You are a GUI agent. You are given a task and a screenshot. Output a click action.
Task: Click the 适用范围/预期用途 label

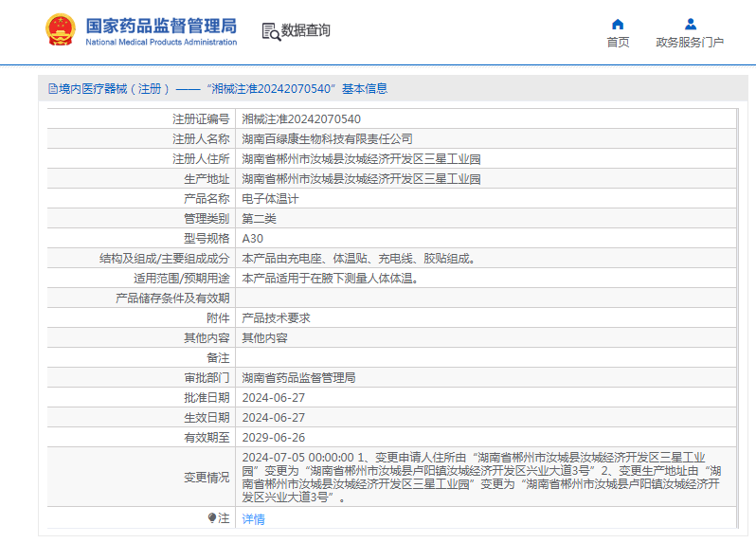182,279
